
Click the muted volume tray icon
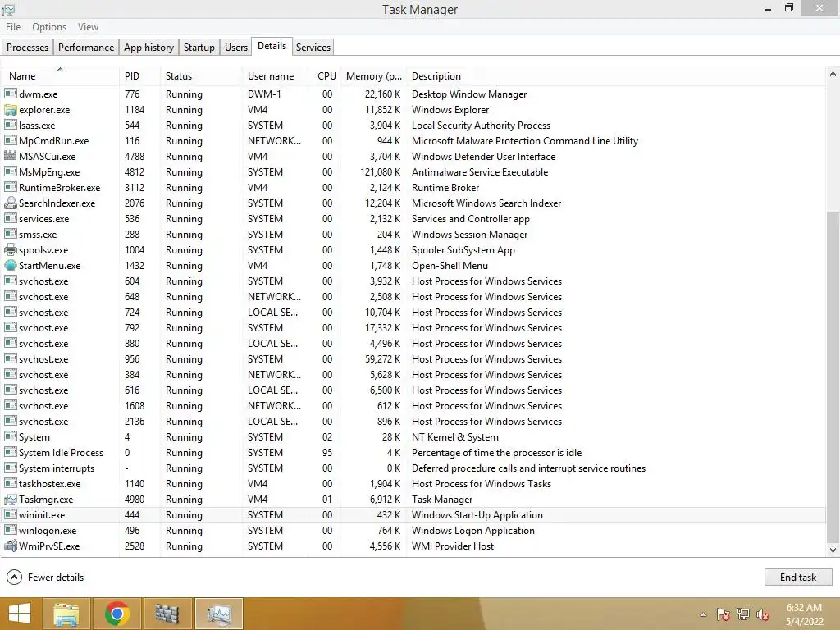click(x=763, y=614)
